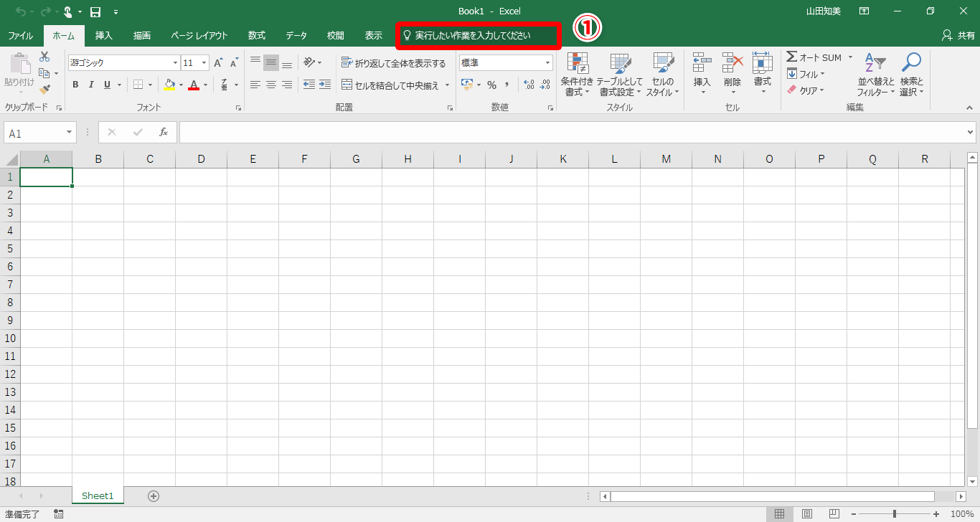Click the fx insert function icon
The width and height of the screenshot is (980, 522).
pos(164,133)
